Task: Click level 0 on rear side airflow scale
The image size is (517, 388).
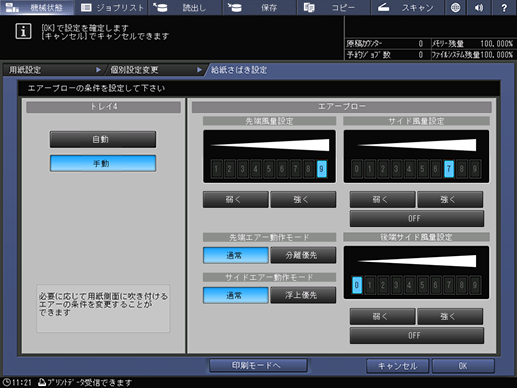Action: click(x=357, y=285)
